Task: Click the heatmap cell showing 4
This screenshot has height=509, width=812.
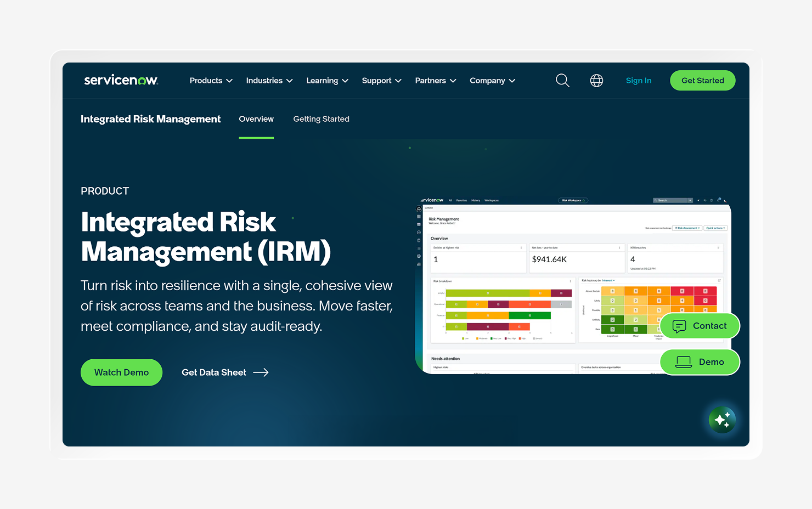Action: [x=682, y=301]
